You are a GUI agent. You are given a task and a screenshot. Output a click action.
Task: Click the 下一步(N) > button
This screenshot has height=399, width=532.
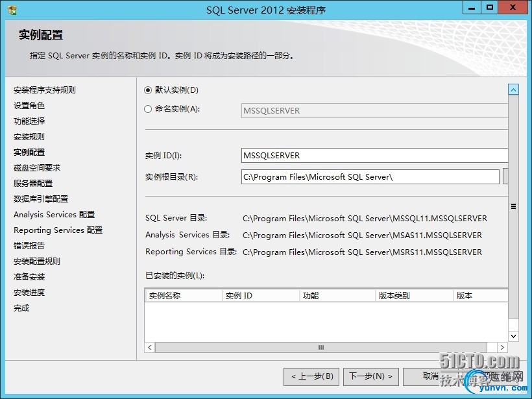(x=371, y=376)
